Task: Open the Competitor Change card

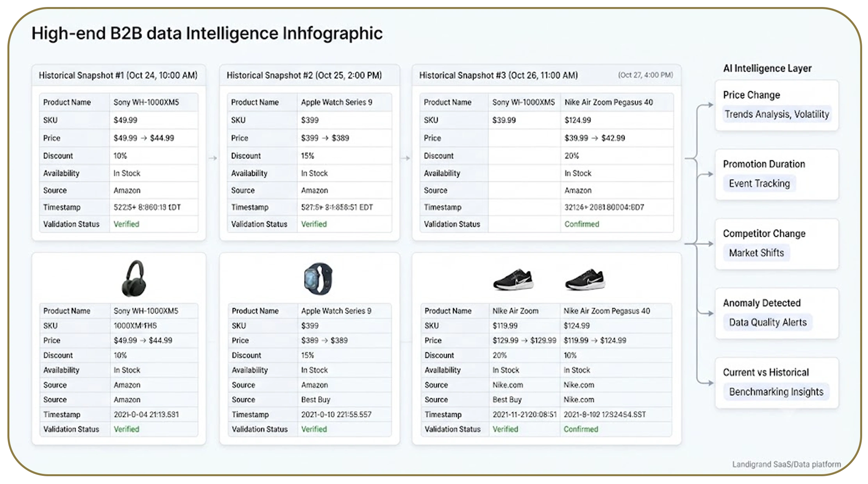Action: 777,244
